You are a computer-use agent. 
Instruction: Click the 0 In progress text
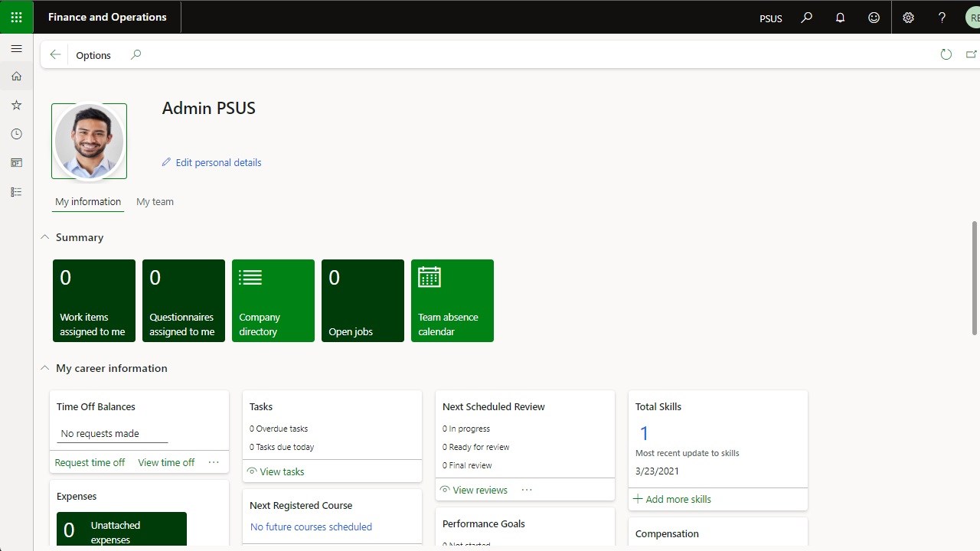tap(466, 429)
